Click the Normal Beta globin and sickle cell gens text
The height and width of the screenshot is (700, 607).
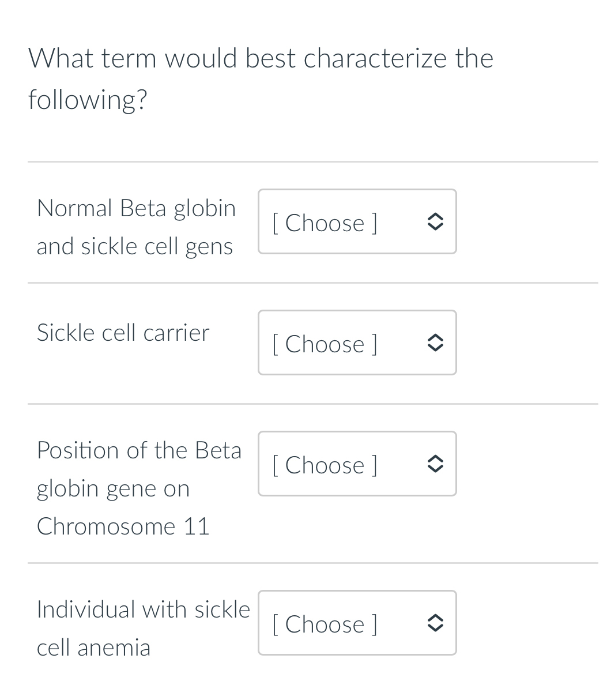click(136, 227)
